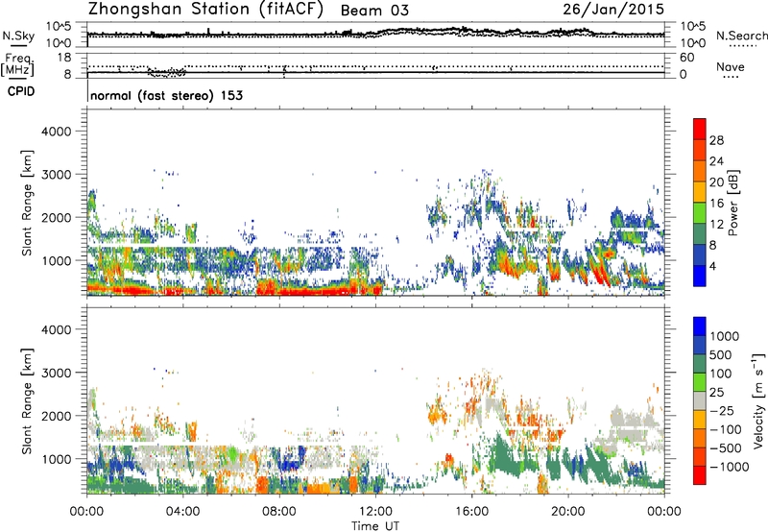Click the 'Freq. [MHz]' label
Screen dimensions: 768x532
(17, 64)
